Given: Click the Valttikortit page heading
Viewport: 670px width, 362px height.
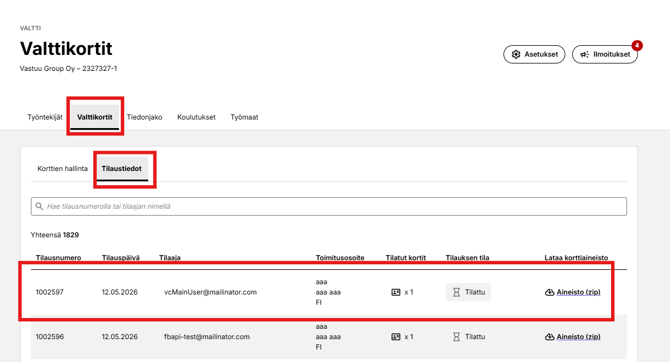Looking at the screenshot, I should point(66,49).
